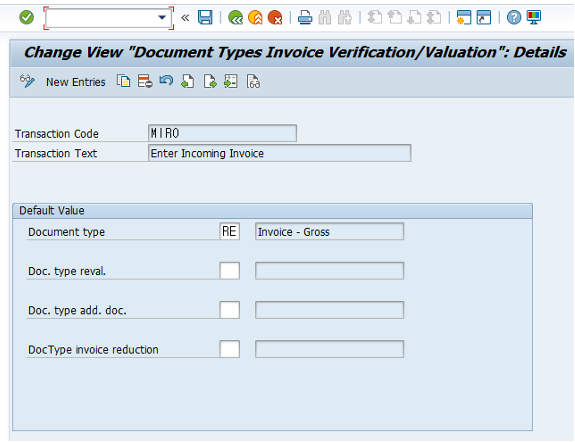Image resolution: width=575 pixels, height=442 pixels.
Task: Click the Next Entry icon
Action: click(210, 81)
